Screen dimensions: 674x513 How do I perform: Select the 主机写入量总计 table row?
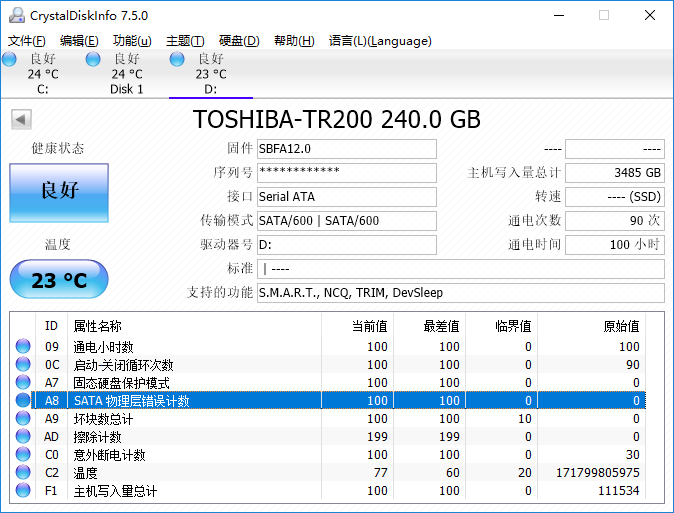pos(328,490)
